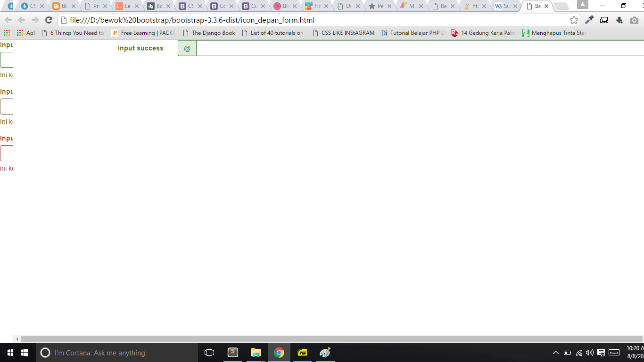Click the 'Input success' label
Screen dimensions: 644x362
(x=140, y=48)
